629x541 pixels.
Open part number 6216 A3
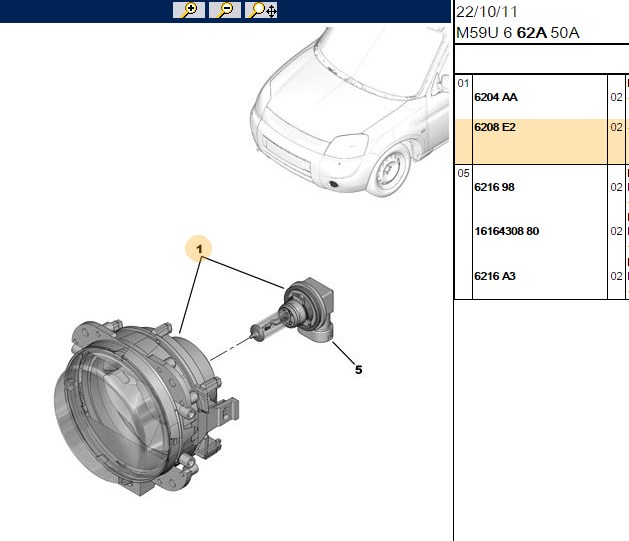click(495, 276)
